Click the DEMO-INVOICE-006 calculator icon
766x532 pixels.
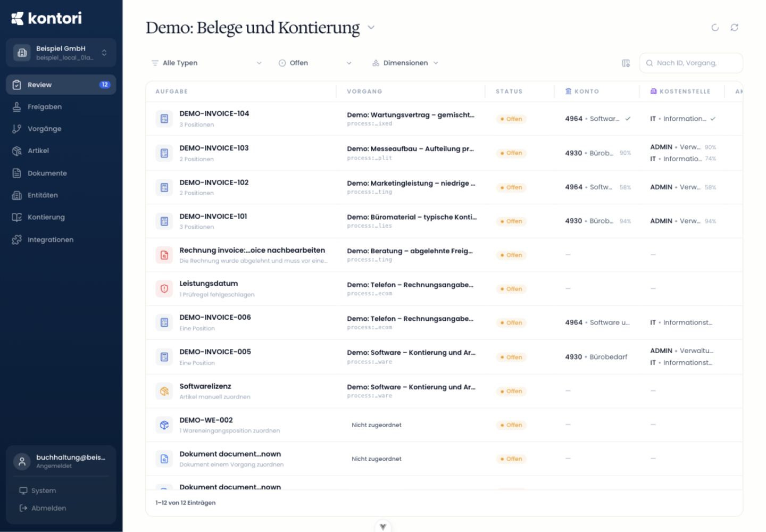pyautogui.click(x=164, y=322)
